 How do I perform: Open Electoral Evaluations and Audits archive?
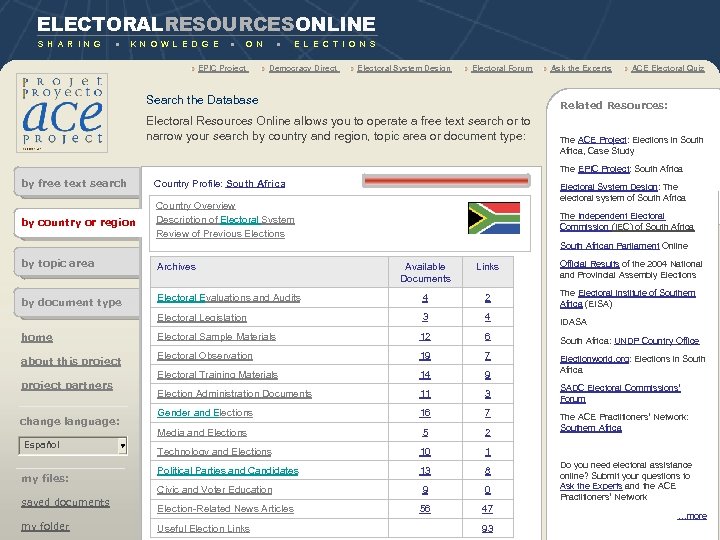(x=229, y=298)
